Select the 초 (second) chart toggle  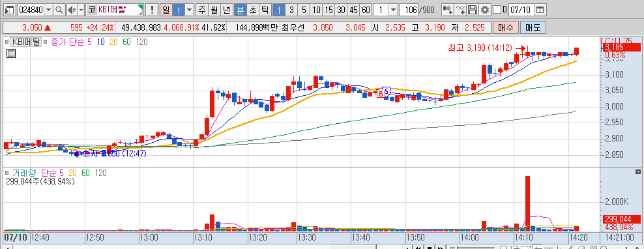point(253,9)
